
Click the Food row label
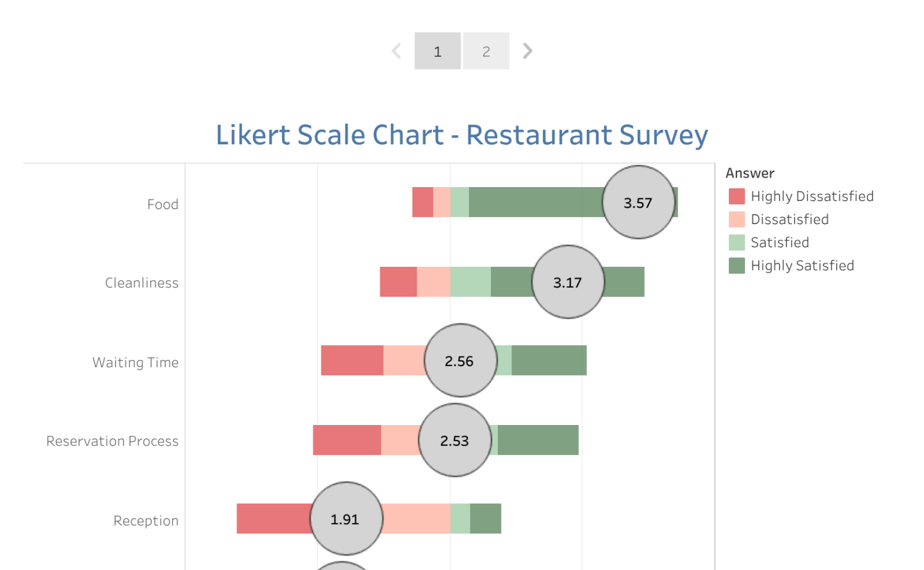click(x=163, y=203)
